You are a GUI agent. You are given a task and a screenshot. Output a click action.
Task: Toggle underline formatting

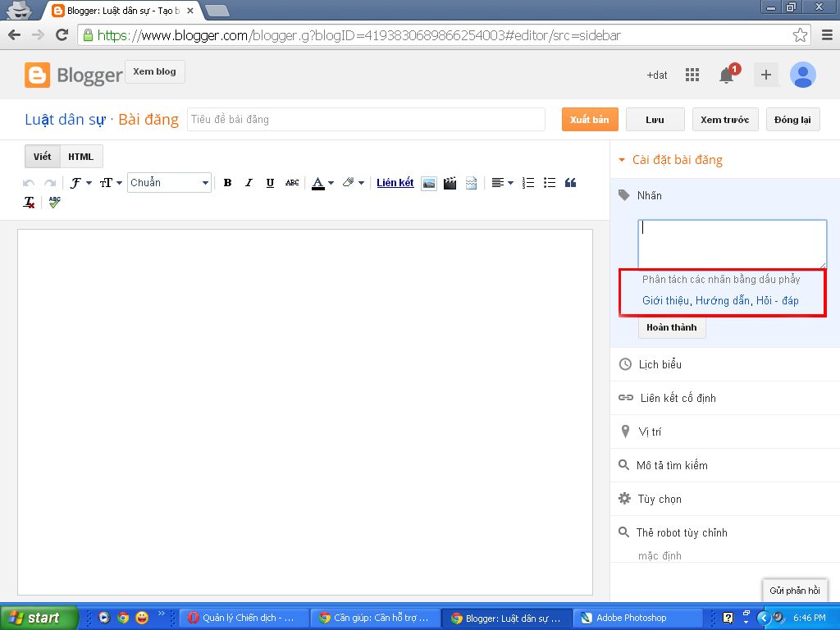[x=270, y=183]
